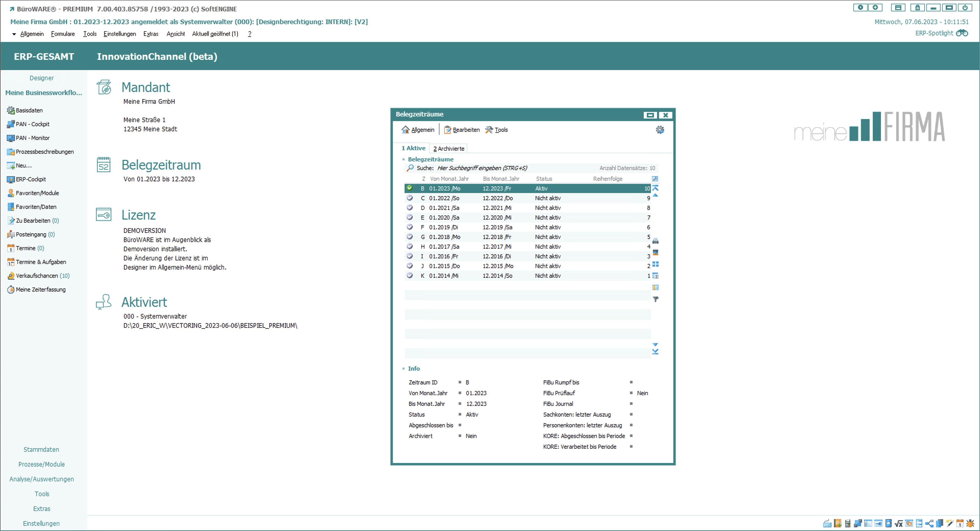Click the funnel filter icon
Screen dimensions: 980x531
click(655, 299)
